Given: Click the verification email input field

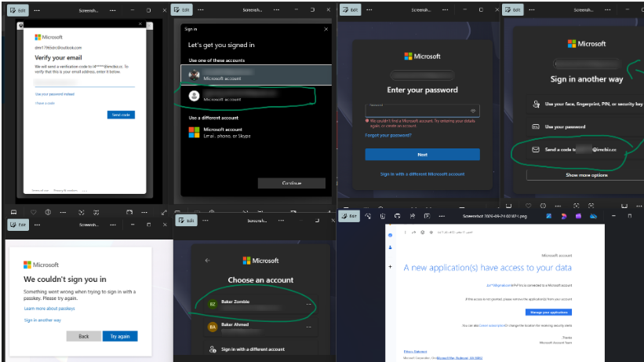Looking at the screenshot, I should tap(84, 82).
